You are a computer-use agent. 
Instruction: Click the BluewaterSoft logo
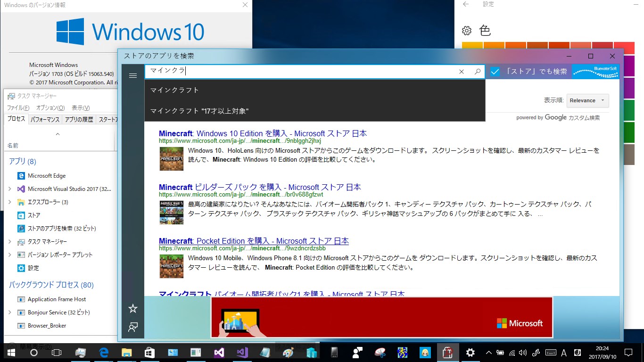(x=595, y=72)
